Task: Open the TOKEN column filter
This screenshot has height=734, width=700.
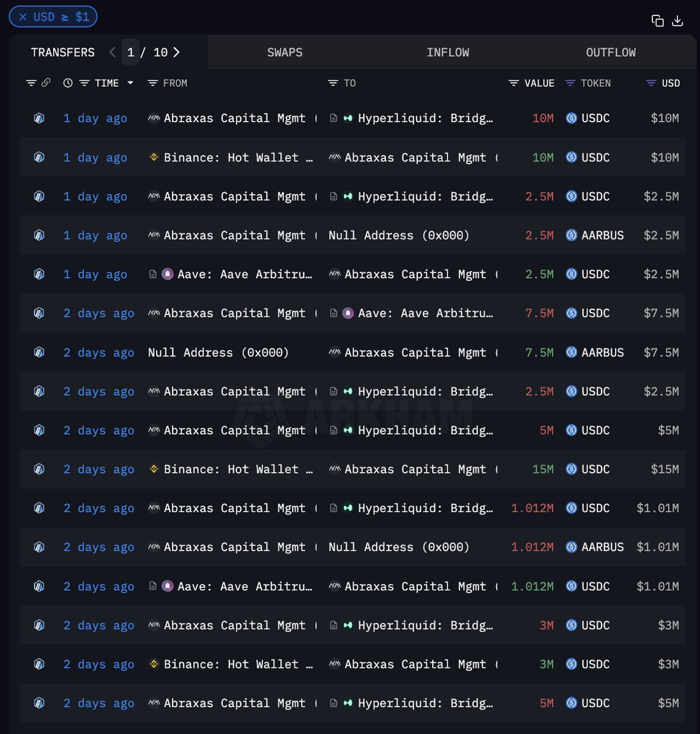Action: click(x=570, y=83)
